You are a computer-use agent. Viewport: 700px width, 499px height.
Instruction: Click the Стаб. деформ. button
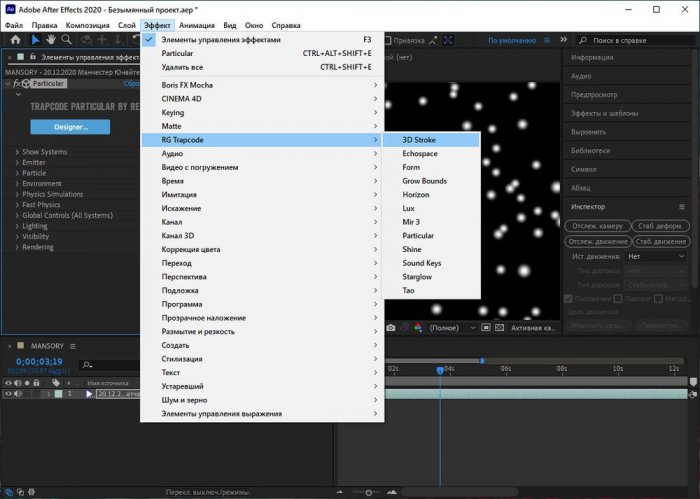click(661, 226)
